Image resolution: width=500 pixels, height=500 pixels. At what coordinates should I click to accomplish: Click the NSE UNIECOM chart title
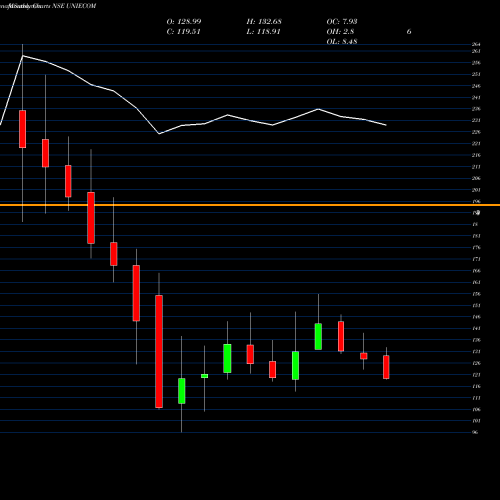(x=48, y=6)
